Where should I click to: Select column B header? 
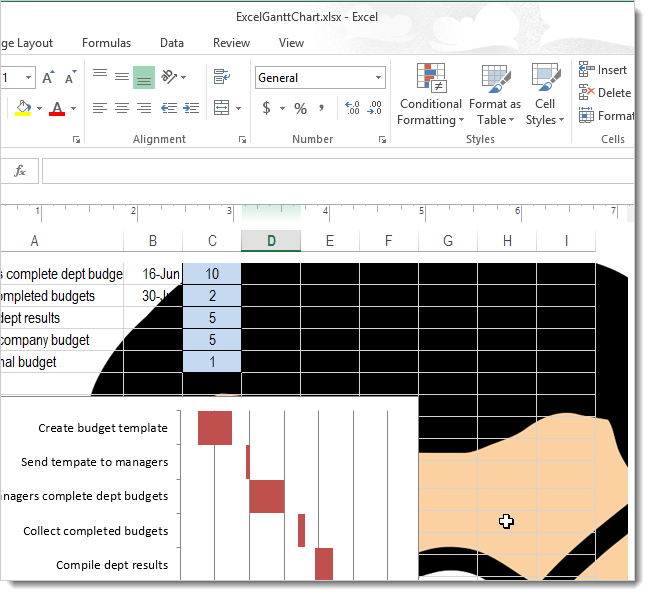point(153,241)
